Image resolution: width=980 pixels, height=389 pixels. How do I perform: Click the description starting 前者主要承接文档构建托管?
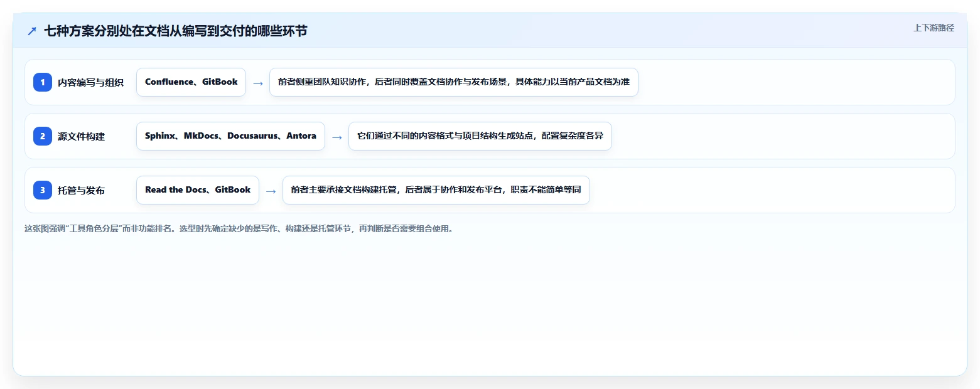pos(436,190)
